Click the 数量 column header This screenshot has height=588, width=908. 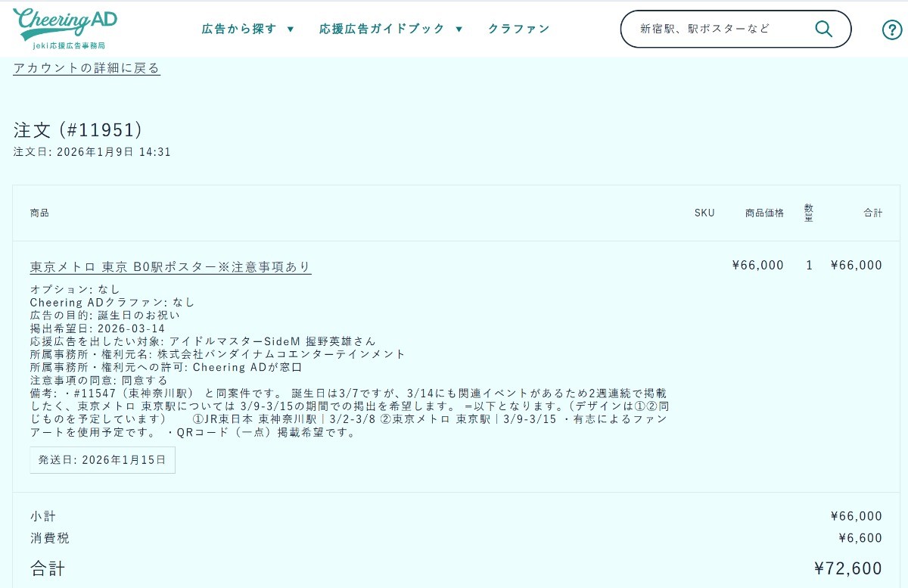809,213
